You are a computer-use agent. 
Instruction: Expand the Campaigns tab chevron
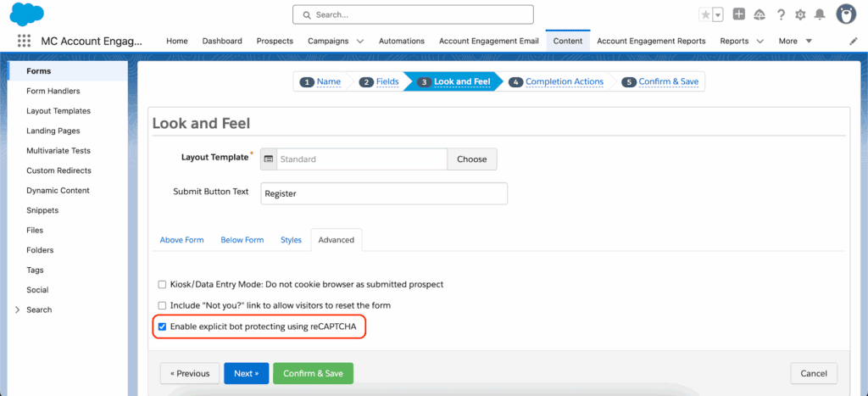point(360,42)
